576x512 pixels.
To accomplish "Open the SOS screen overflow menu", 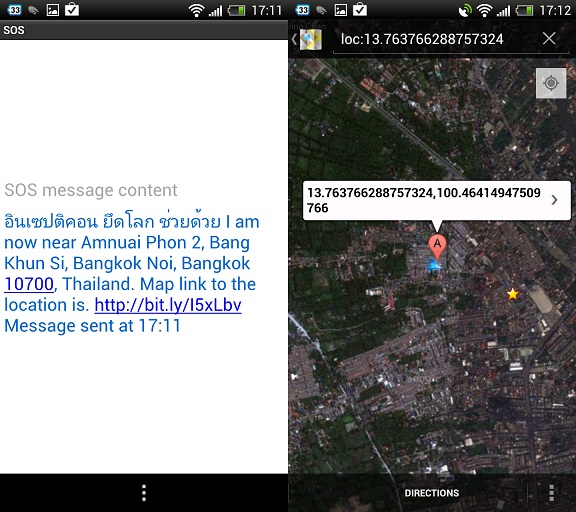I will pos(144,493).
